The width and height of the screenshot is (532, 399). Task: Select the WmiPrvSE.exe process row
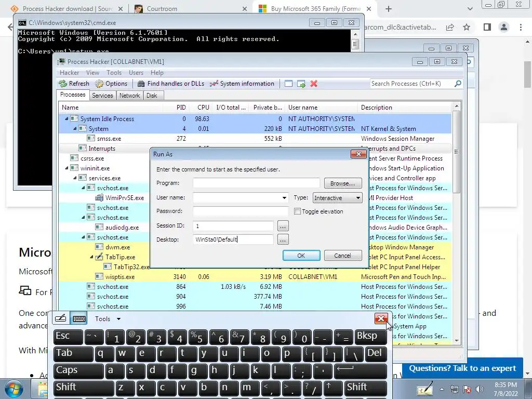tap(104, 197)
